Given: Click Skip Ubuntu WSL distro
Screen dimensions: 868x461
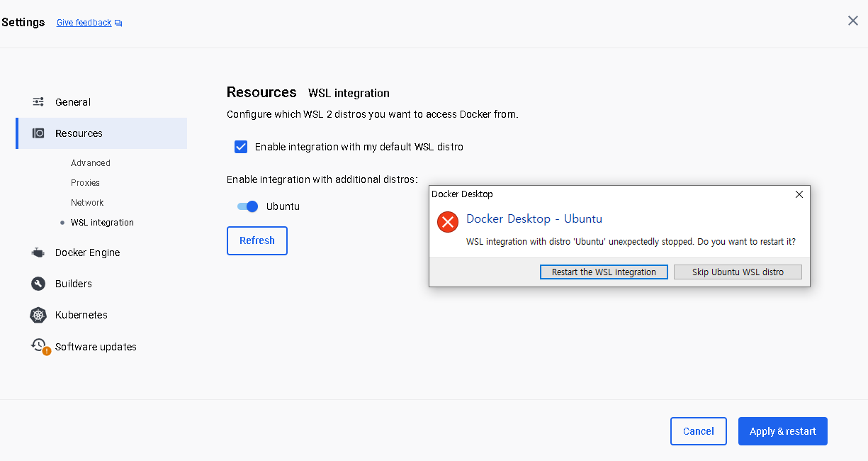Looking at the screenshot, I should [738, 272].
